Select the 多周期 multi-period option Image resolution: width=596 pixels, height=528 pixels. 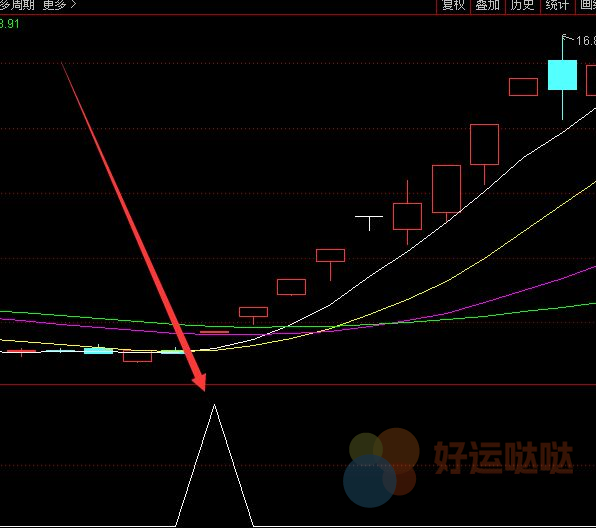(17, 5)
